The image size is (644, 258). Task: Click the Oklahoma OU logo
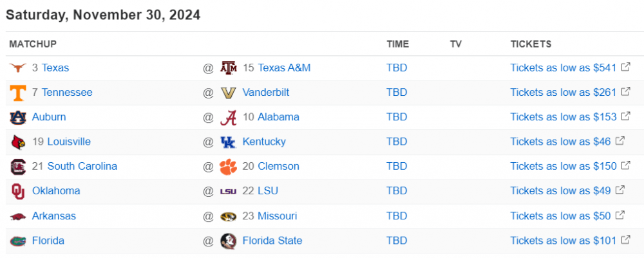[x=18, y=191]
